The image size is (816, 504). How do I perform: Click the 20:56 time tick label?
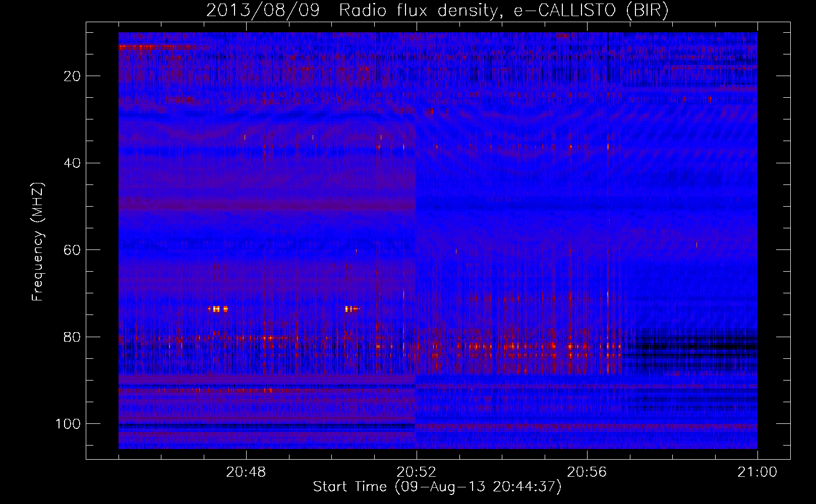click(x=587, y=472)
